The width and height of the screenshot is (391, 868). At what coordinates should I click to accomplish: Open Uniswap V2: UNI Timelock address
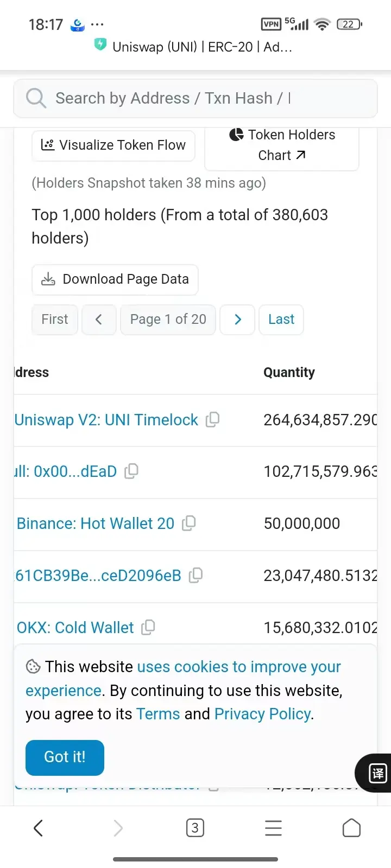pyautogui.click(x=106, y=420)
